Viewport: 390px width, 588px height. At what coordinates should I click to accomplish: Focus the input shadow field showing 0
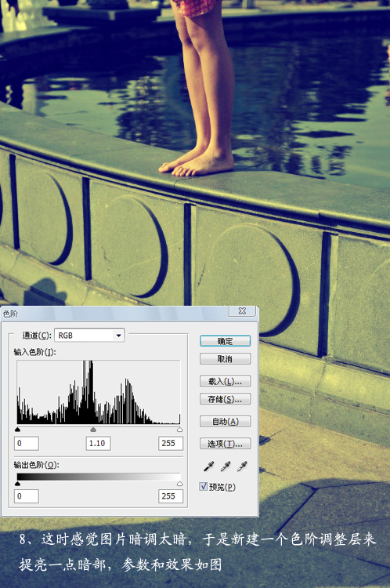tap(27, 443)
